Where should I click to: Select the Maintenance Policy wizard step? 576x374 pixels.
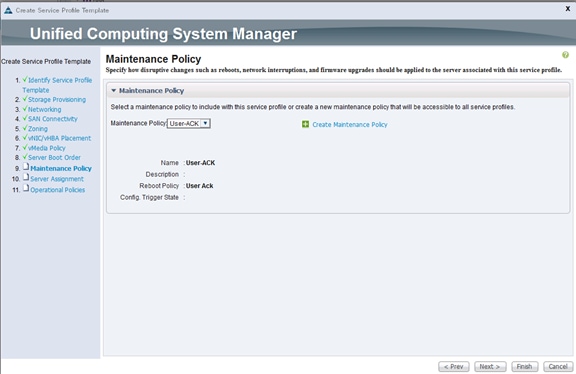[61, 169]
